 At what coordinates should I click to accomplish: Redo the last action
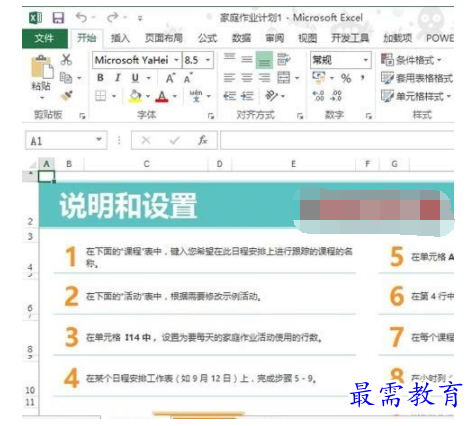pyautogui.click(x=113, y=17)
